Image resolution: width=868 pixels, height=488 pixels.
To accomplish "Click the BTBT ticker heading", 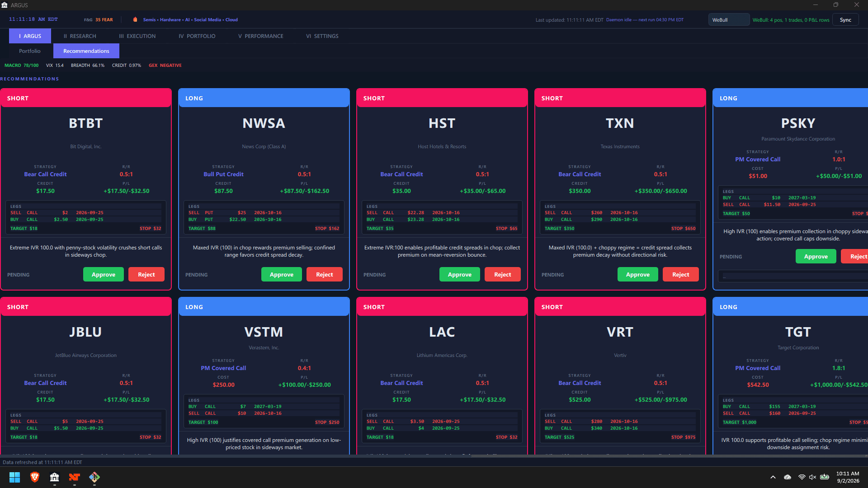I will 86,123.
